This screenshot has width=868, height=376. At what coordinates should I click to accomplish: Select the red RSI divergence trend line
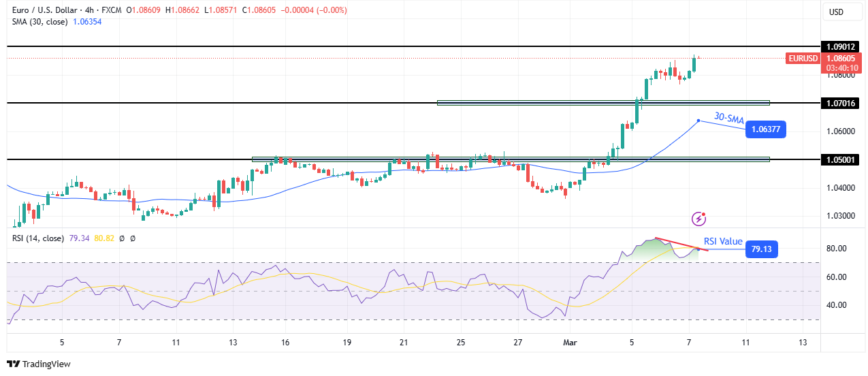click(681, 244)
